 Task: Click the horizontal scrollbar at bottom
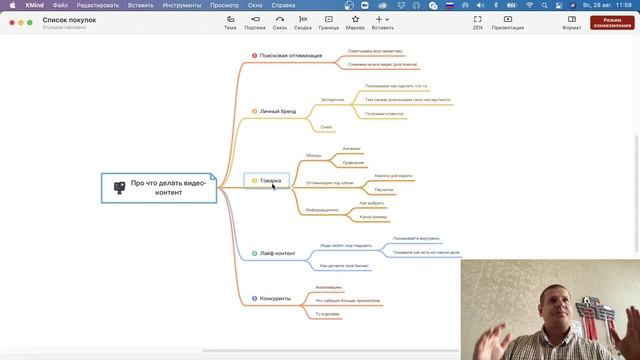click(x=330, y=351)
